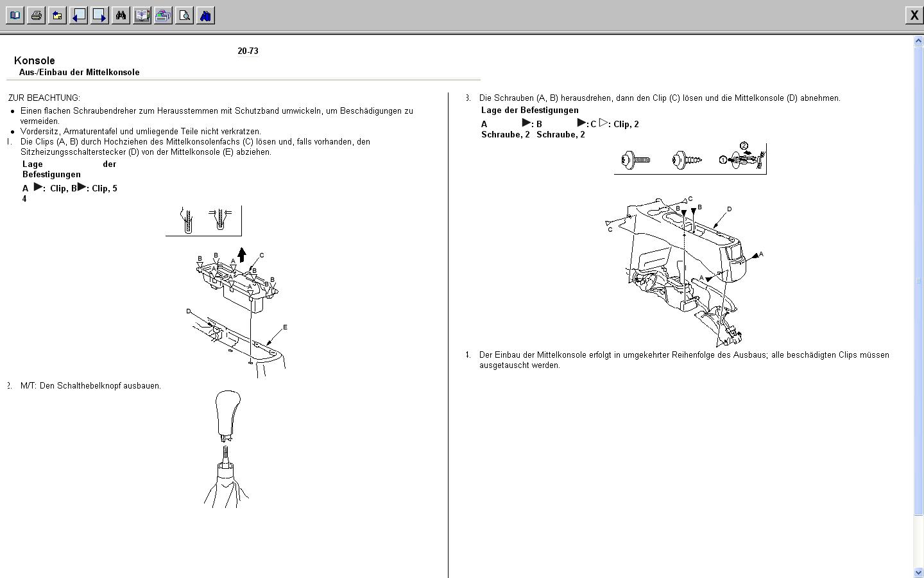
Task: Click the scrollbar down arrow
Action: pos(918,572)
